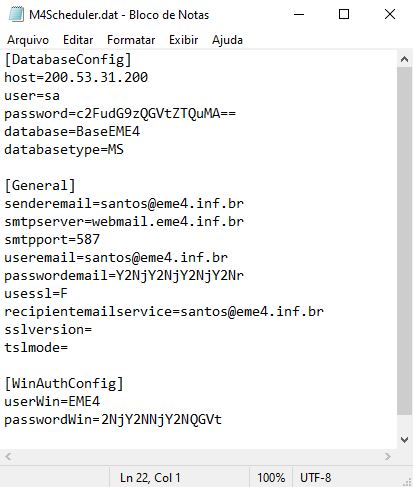Click the horizontal scrollbar right arrow

pyautogui.click(x=388, y=456)
